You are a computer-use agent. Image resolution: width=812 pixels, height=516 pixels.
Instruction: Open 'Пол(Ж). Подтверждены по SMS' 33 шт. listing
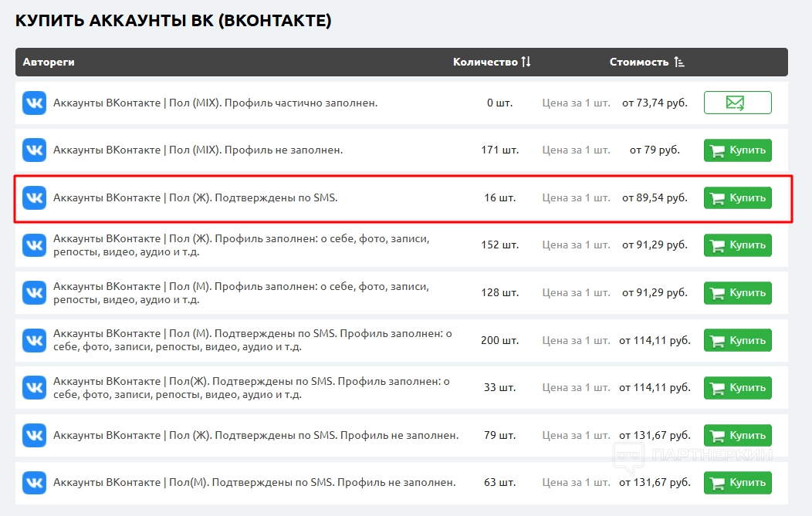click(x=251, y=388)
